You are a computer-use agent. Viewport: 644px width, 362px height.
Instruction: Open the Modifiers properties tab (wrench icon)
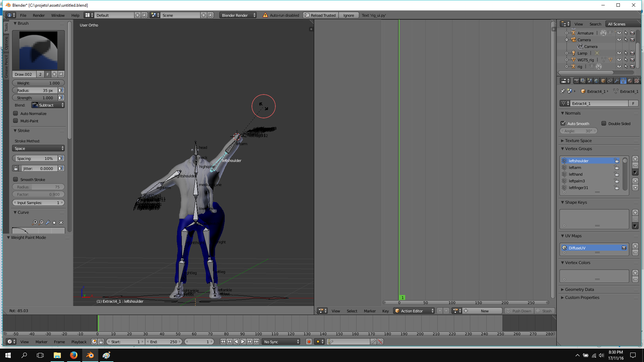click(x=616, y=81)
